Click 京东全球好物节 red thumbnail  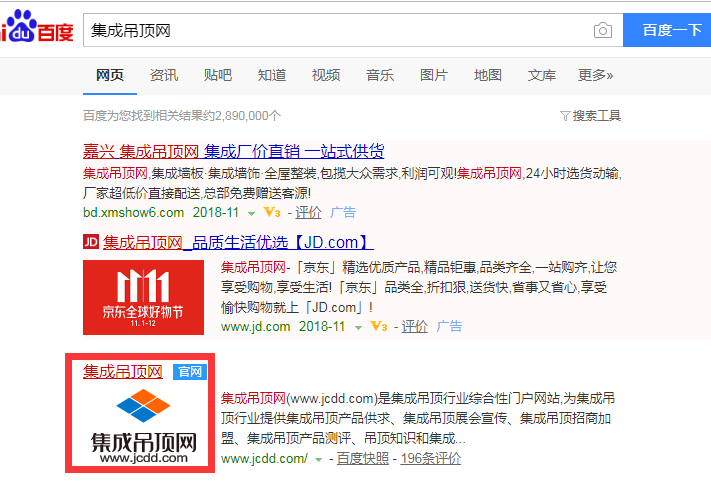pyautogui.click(x=143, y=297)
